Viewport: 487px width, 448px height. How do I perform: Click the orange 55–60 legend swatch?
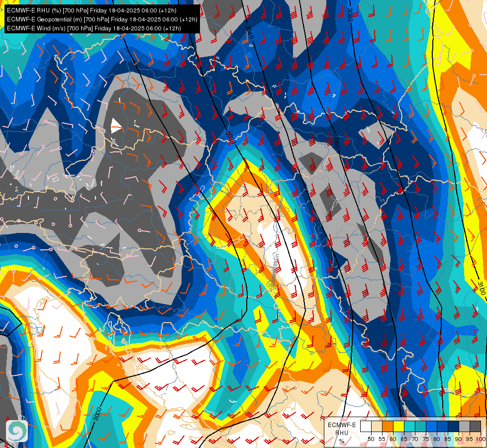click(x=388, y=426)
